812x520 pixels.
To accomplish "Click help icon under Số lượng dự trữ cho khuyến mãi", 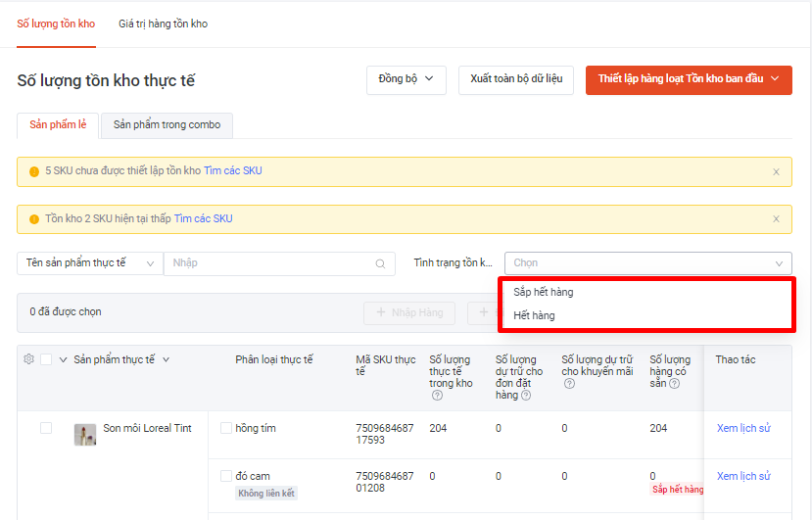I will coord(569,384).
